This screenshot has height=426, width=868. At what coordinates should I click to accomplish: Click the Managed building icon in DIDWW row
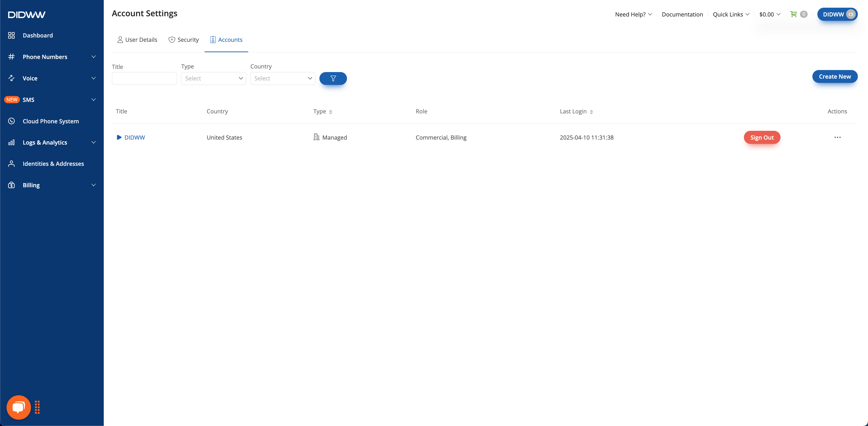[316, 137]
